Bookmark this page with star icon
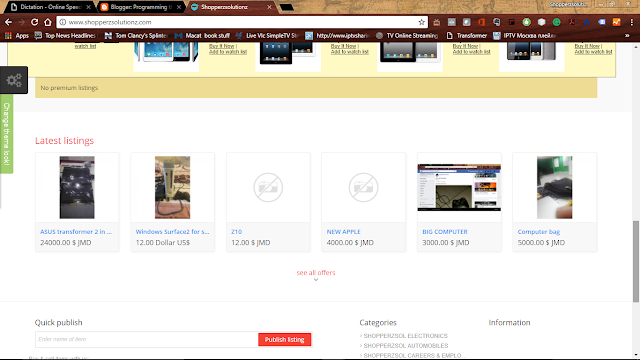 tap(421, 22)
